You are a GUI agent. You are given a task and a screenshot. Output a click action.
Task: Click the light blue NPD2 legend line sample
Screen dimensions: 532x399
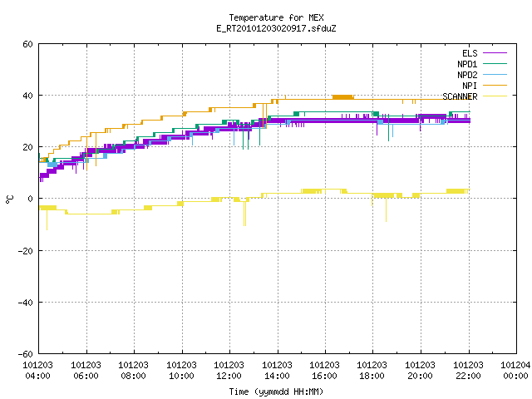[x=495, y=74]
